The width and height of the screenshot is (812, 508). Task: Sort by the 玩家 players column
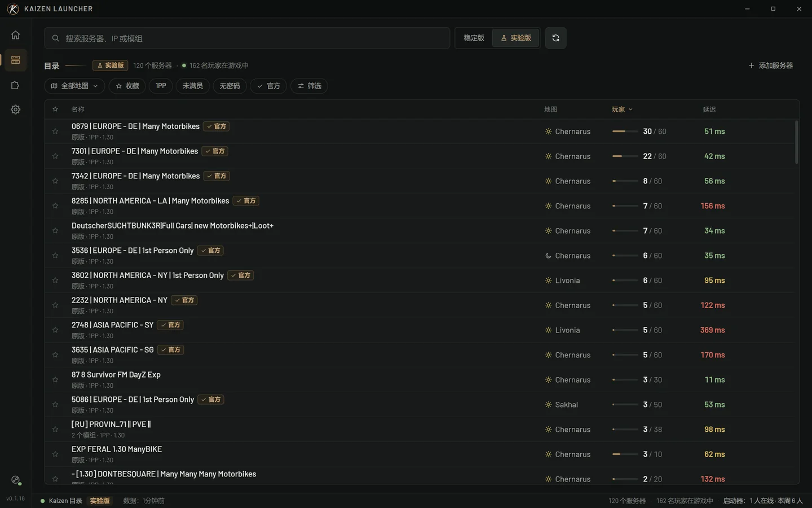(x=622, y=110)
